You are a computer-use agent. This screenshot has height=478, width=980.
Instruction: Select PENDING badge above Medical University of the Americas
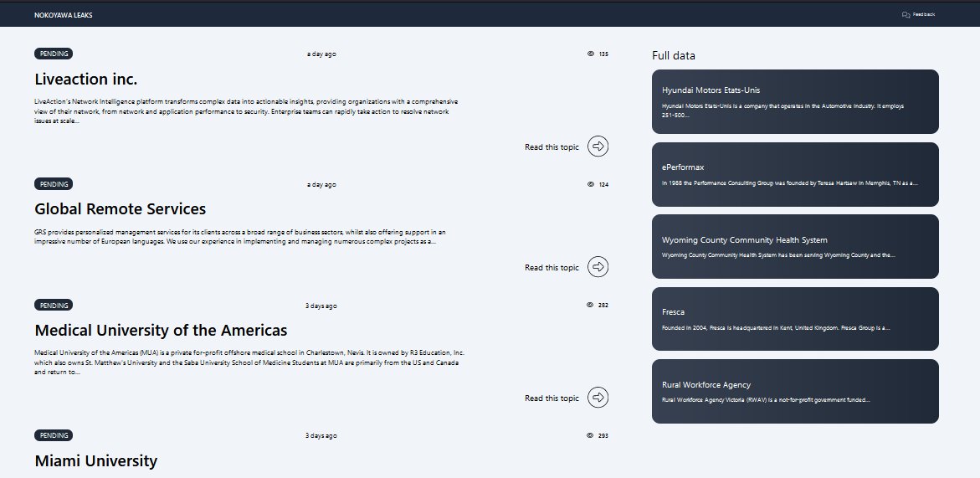(54, 306)
